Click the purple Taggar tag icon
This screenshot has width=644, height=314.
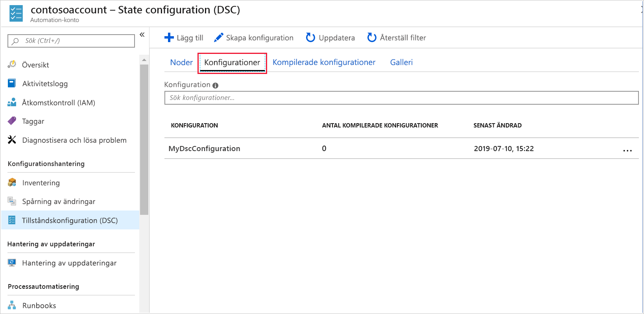tap(12, 121)
